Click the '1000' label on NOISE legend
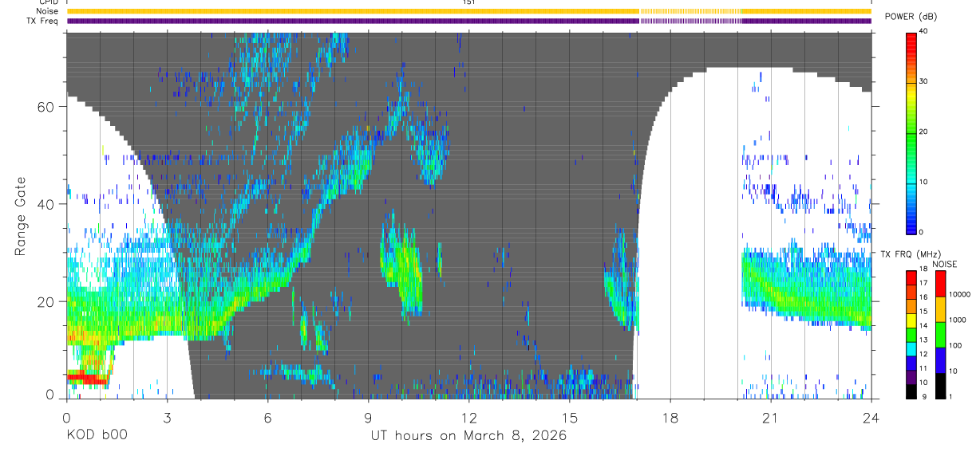This screenshot has width=980, height=452. click(958, 320)
